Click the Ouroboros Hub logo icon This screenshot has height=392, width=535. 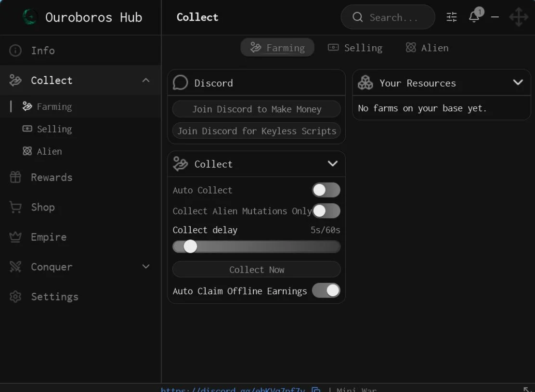point(30,17)
